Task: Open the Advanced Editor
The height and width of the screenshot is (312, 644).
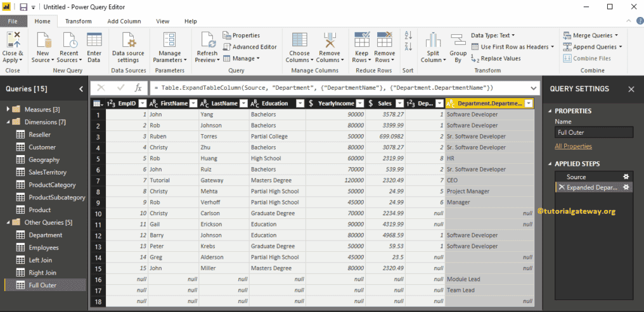Action: point(250,47)
